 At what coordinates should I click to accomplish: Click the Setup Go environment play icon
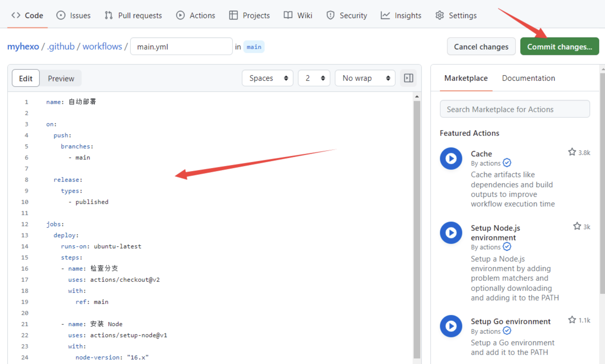click(451, 326)
